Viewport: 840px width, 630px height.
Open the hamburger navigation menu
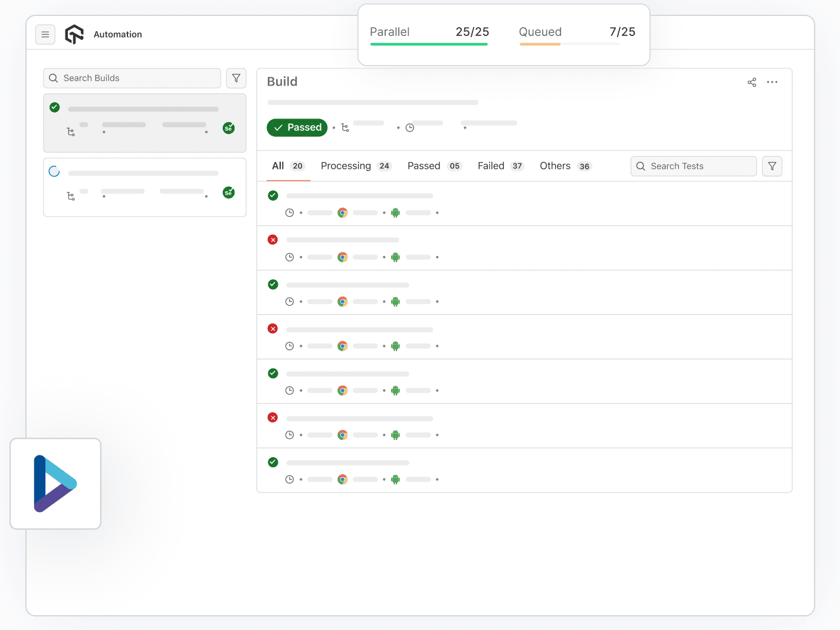click(x=45, y=34)
